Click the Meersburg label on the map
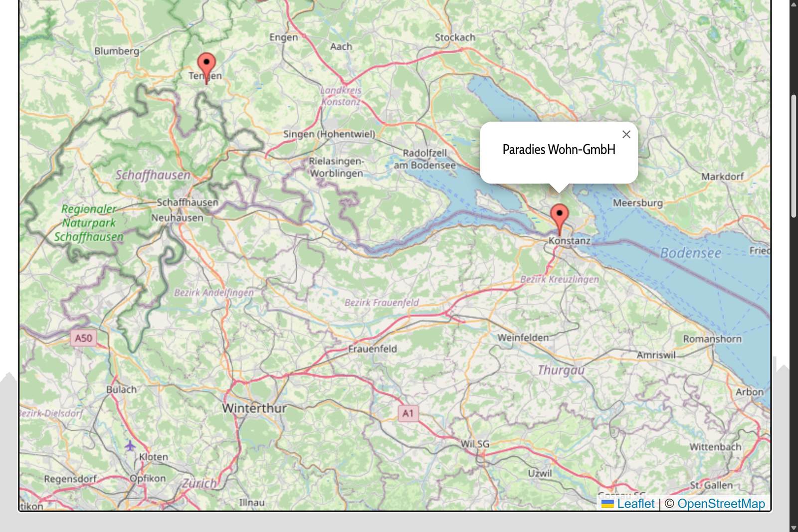Image resolution: width=798 pixels, height=532 pixels. (637, 203)
